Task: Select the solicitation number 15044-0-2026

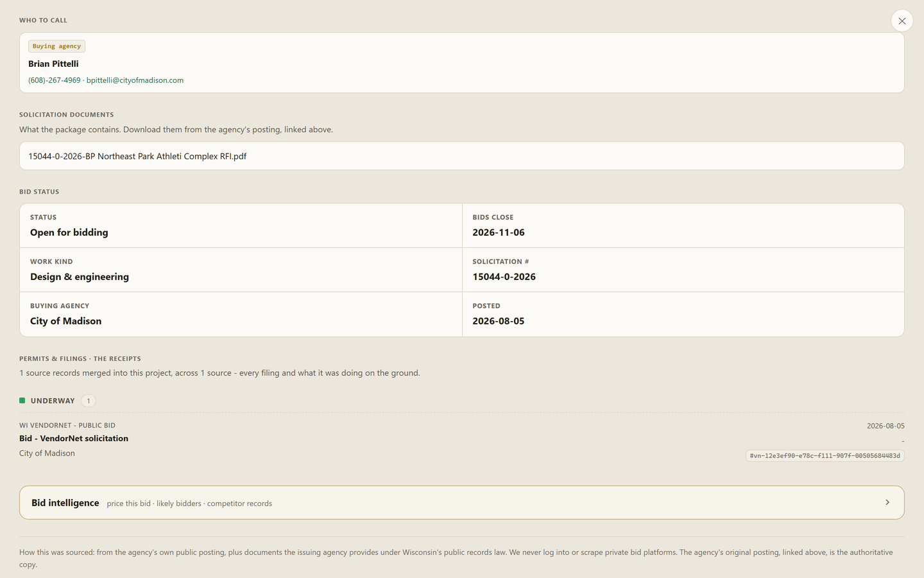Action: 504,277
